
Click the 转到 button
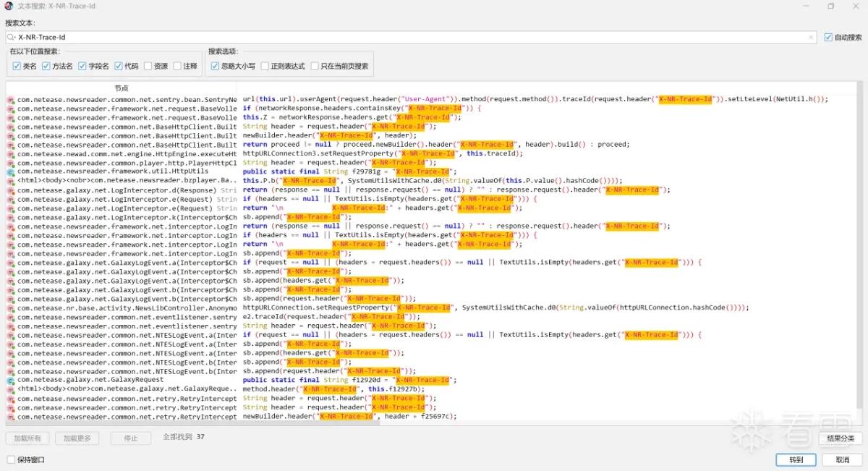796,459
